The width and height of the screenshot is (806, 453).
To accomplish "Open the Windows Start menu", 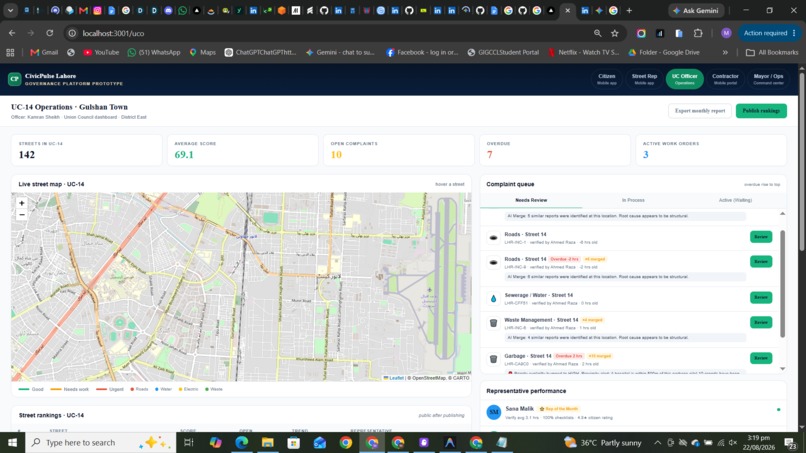I will (x=12, y=442).
